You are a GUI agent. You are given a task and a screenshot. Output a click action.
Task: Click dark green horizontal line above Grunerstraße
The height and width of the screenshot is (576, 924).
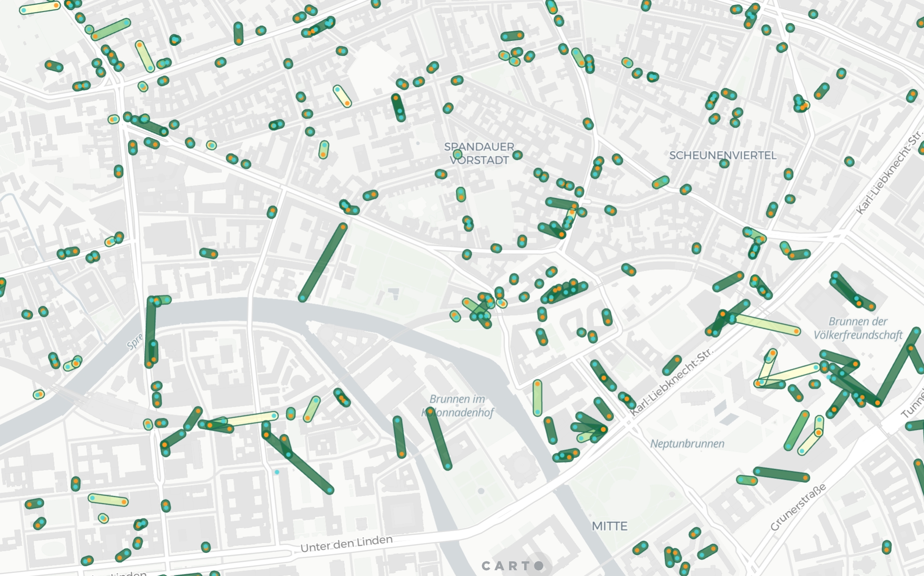pos(781,474)
